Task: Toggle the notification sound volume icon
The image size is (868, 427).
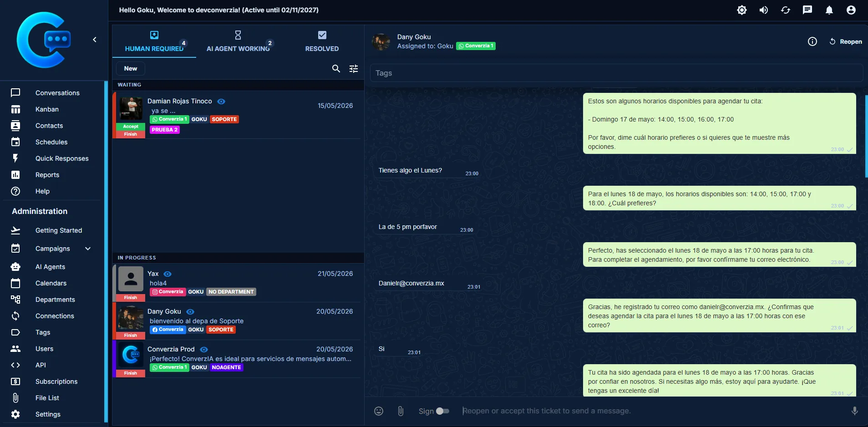Action: 764,10
